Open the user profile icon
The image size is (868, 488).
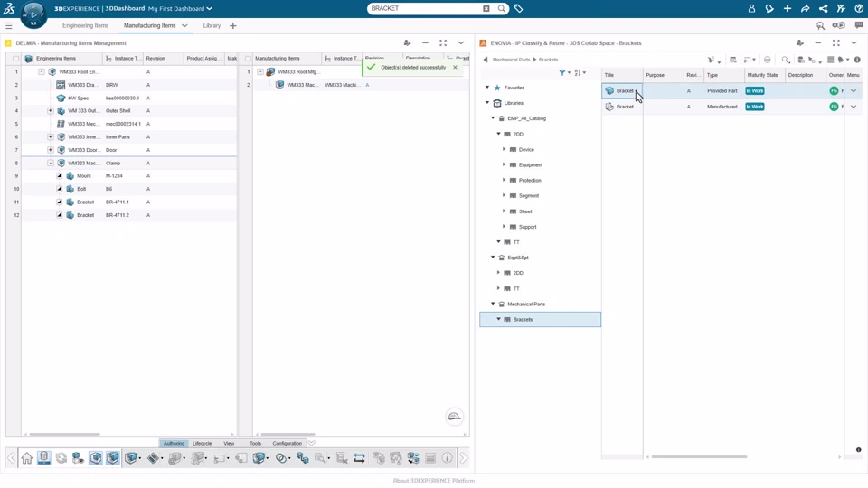751,8
